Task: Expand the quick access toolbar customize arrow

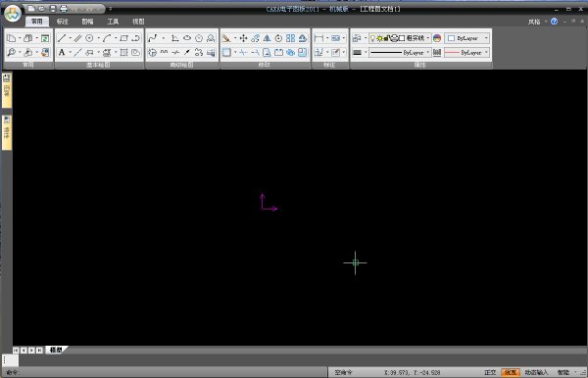Action: click(x=110, y=8)
